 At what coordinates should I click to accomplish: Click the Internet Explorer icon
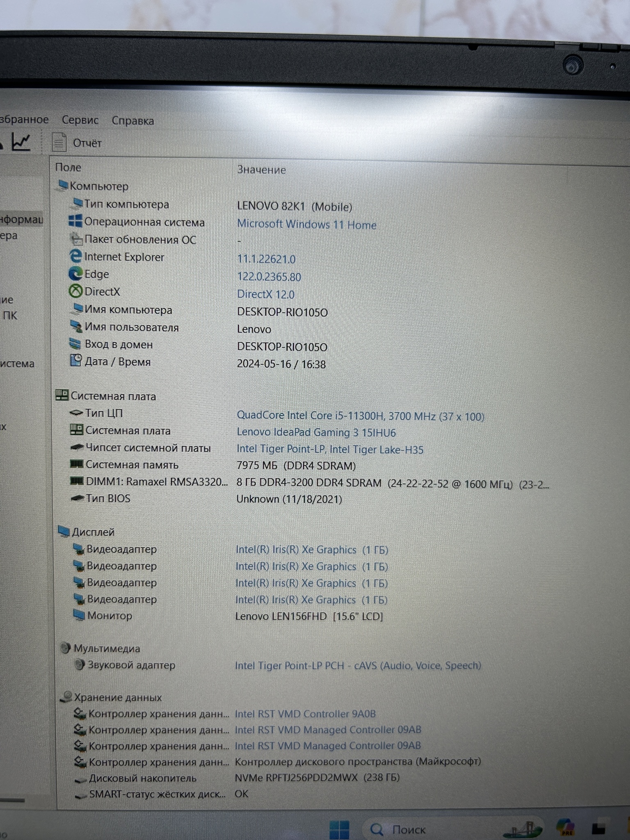(75, 256)
